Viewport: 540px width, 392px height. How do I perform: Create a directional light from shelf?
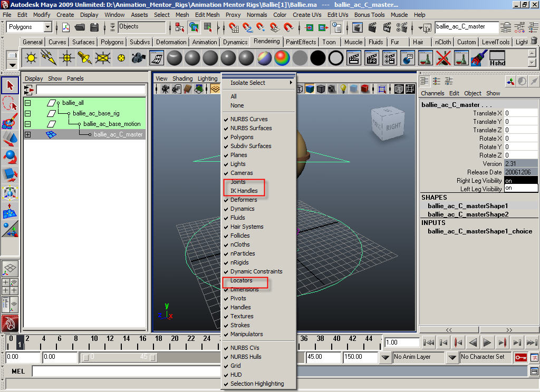pos(49,58)
